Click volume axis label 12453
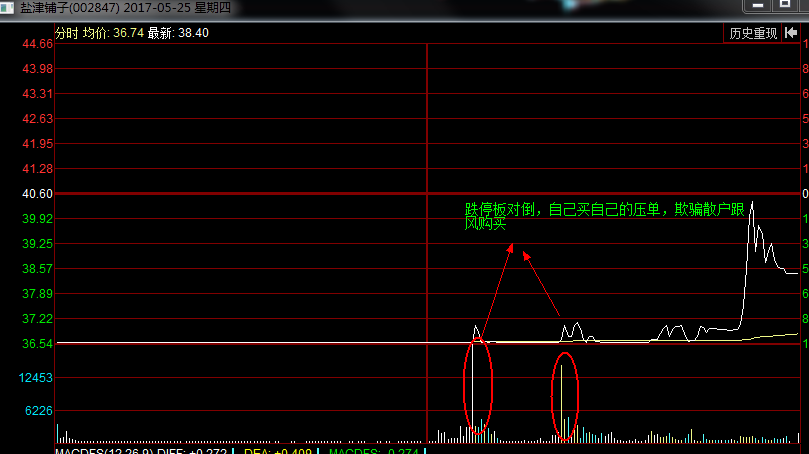 coord(36,378)
